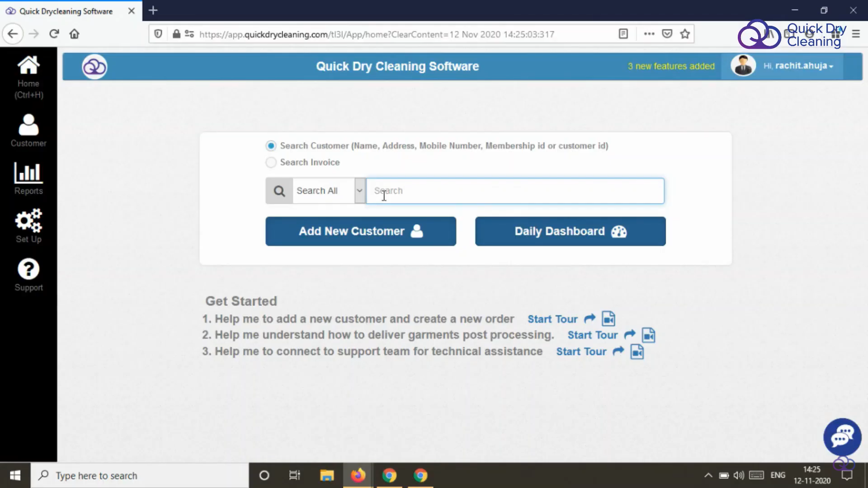Screen dimensions: 868x488
Task: Select the Search Invoice radio button
Action: [271, 162]
